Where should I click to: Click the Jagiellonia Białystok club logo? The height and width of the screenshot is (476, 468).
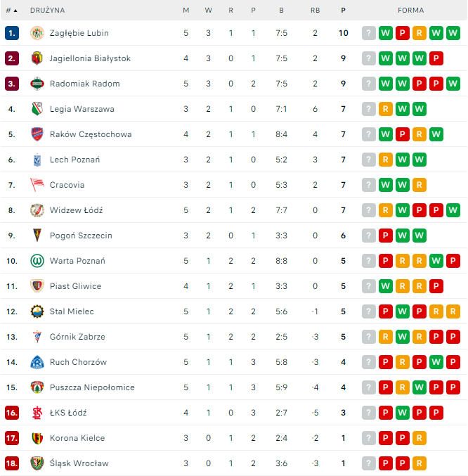coord(37,58)
